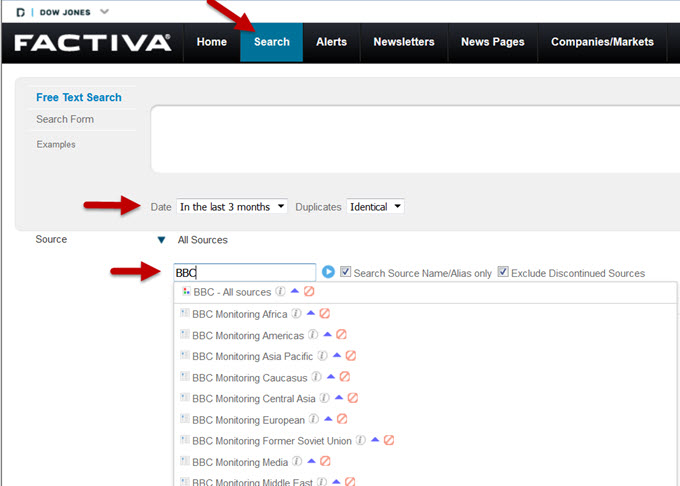This screenshot has width=680, height=486.
Task: Click source type icon beside BBC Monitoring Africa
Action: (184, 313)
